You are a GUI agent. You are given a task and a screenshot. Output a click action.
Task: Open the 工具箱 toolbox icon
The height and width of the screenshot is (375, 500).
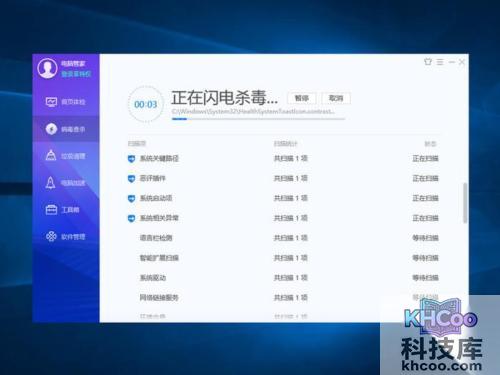pos(51,210)
